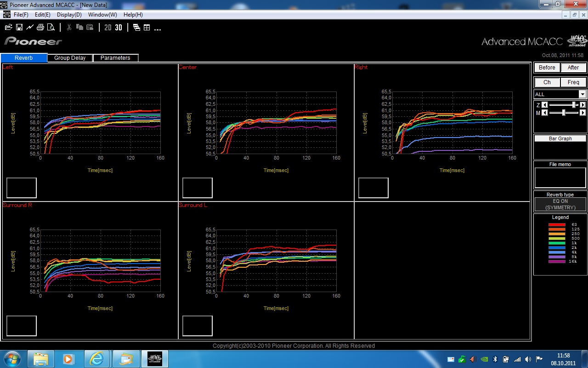Switch graphs to 2D view
Image resolution: width=588 pixels, height=368 pixels.
[x=108, y=28]
